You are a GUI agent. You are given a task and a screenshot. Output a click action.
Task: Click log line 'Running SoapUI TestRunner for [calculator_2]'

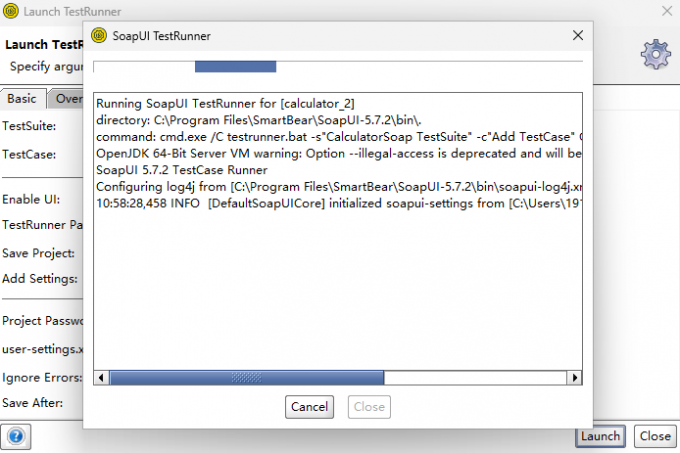click(225, 104)
